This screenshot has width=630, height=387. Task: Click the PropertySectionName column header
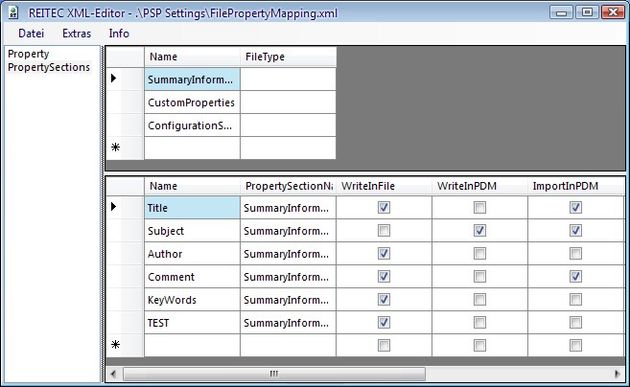288,186
